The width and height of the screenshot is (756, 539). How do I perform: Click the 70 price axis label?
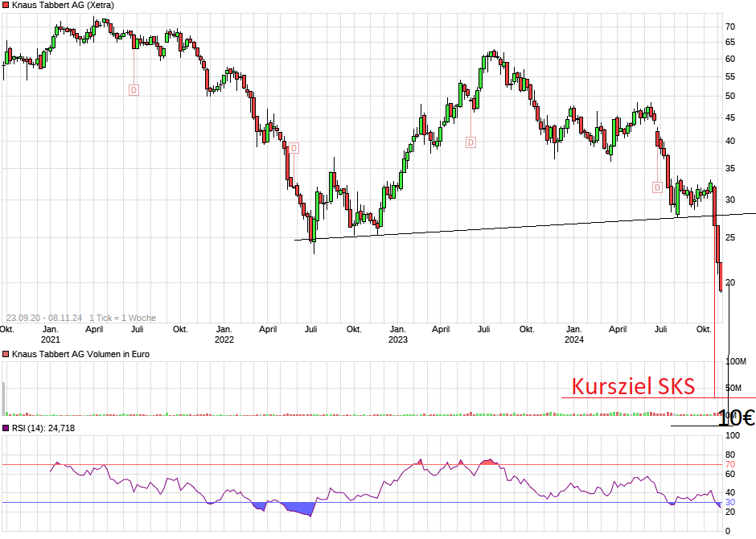pyautogui.click(x=730, y=27)
